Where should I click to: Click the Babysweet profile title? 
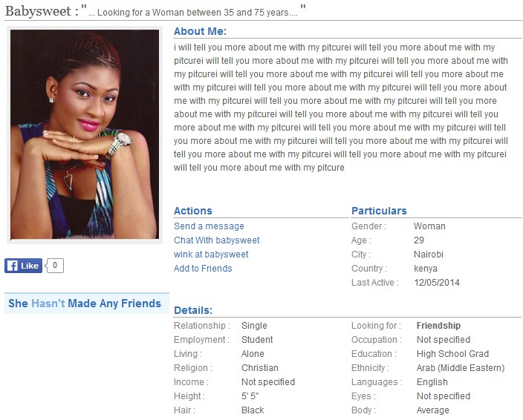42,11
